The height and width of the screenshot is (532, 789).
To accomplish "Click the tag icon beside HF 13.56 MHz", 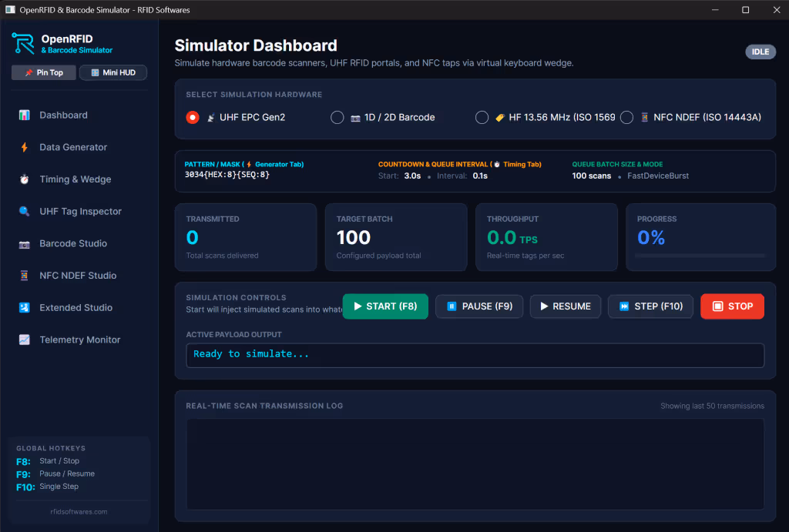I will (499, 118).
